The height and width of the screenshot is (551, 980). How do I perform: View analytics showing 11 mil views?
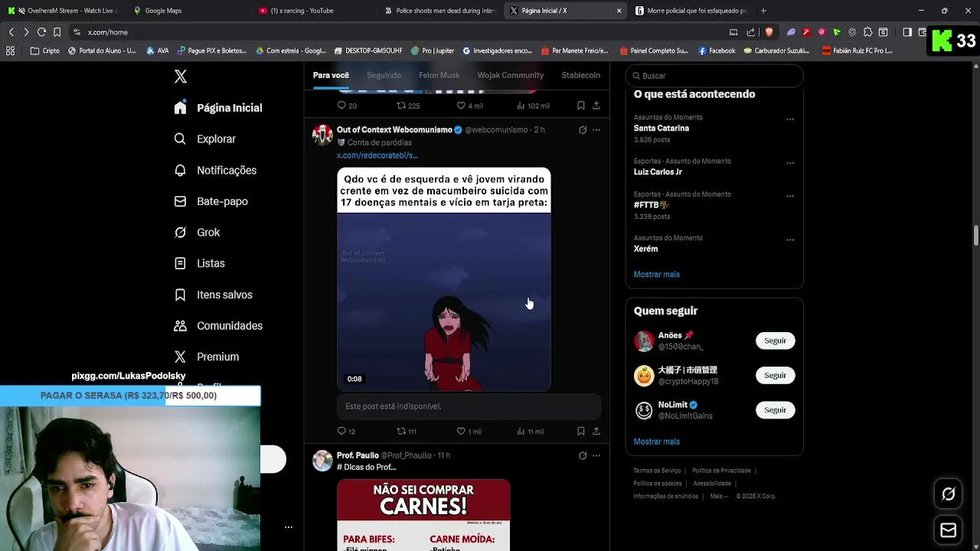point(531,432)
